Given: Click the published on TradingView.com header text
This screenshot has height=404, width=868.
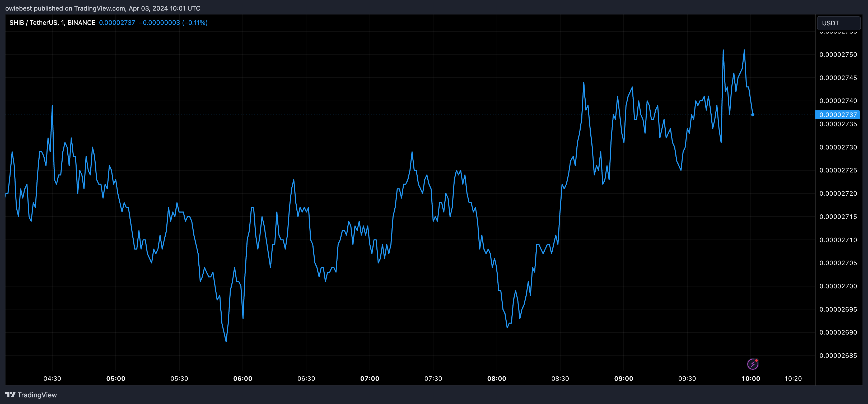Looking at the screenshot, I should [x=103, y=8].
